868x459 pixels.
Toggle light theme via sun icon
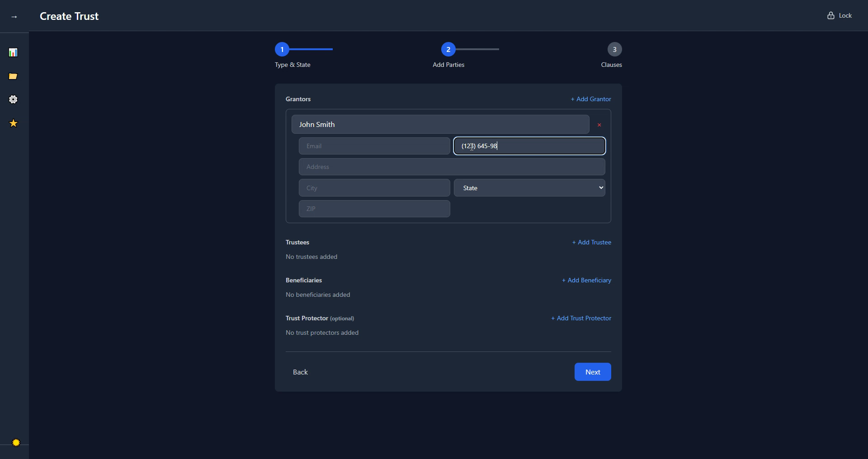click(16, 442)
